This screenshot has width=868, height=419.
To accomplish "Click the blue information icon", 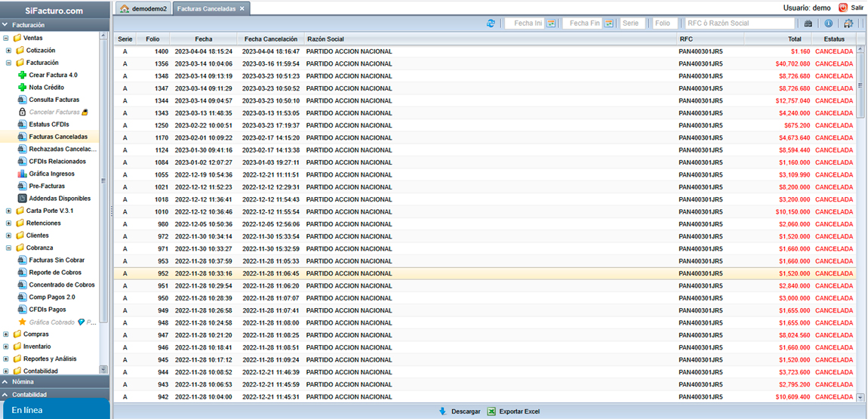I will [x=828, y=23].
